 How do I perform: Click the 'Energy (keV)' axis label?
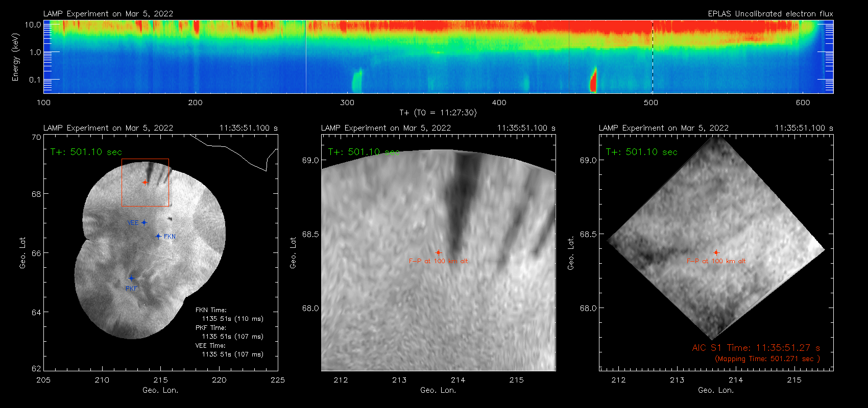(15, 57)
